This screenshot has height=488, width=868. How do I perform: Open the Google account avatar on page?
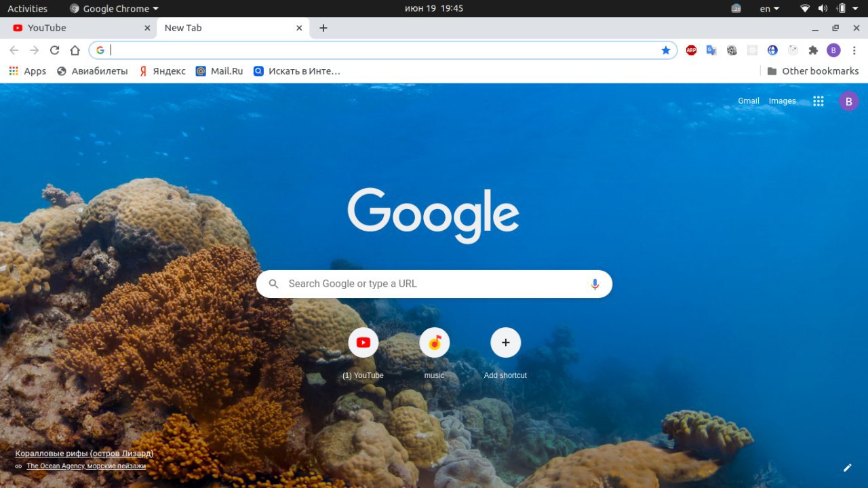pyautogui.click(x=848, y=101)
